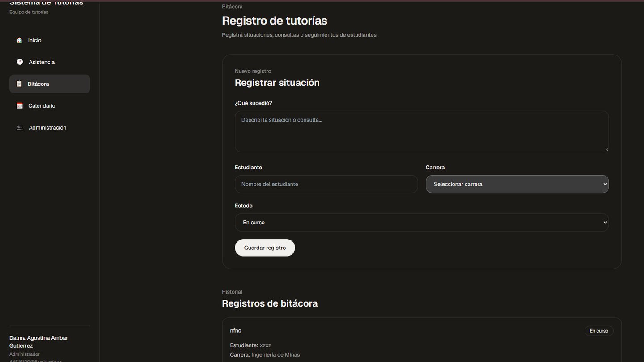Image resolution: width=644 pixels, height=362 pixels.
Task: Click the Estudiante: xzxz text
Action: point(250,345)
